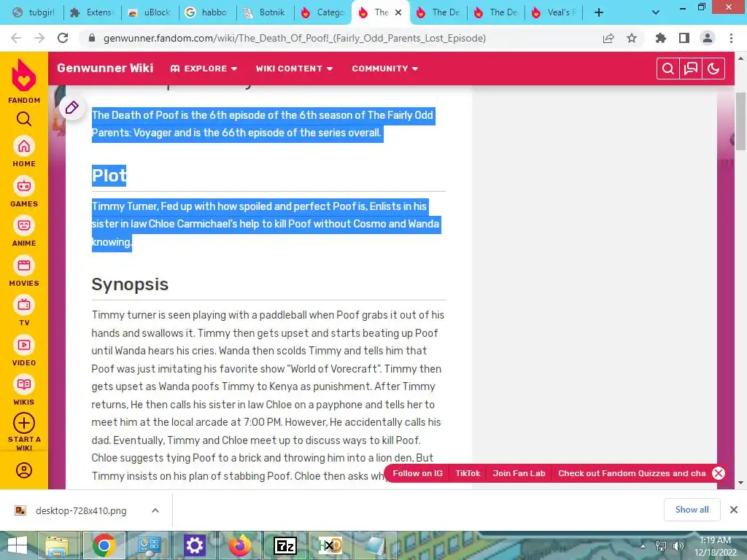Image resolution: width=747 pixels, height=560 pixels.
Task: Expand the Wiki Content dropdown menu
Action: coord(294,69)
